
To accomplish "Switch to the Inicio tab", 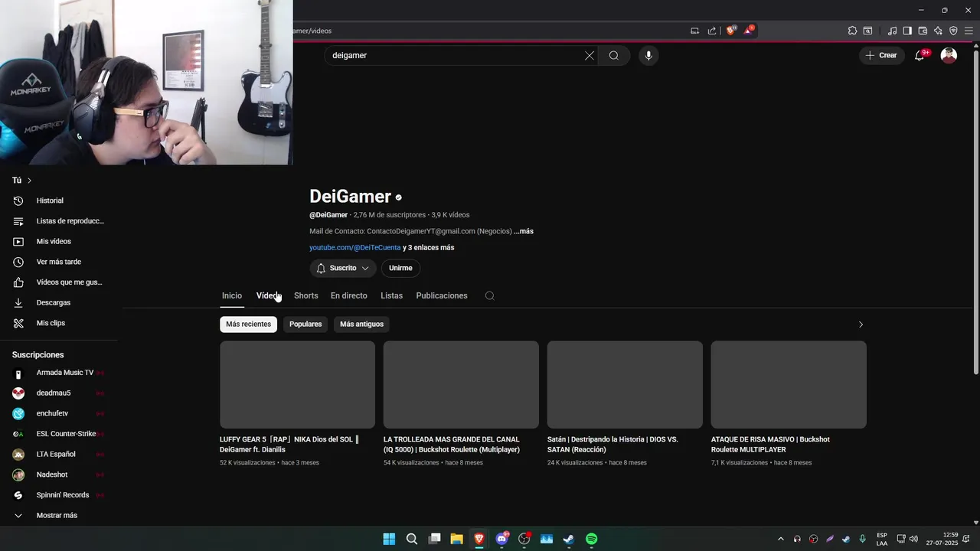I will (232, 295).
